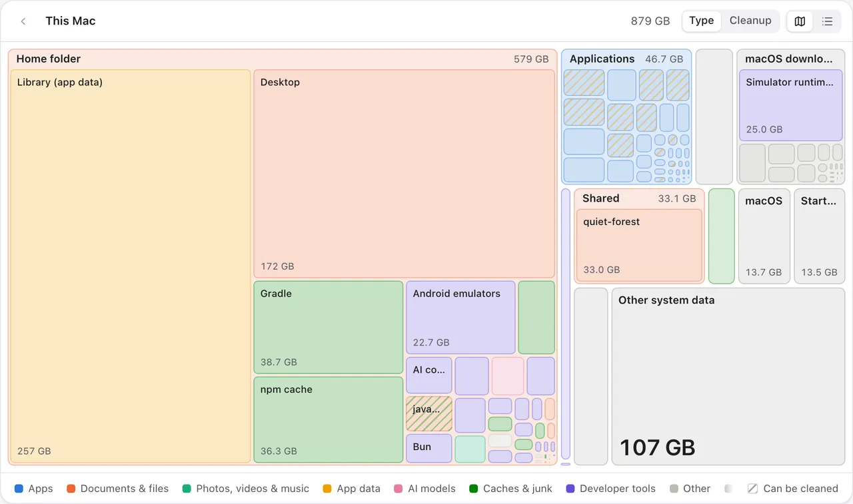
Task: Select the AI models legend entry
Action: [425, 489]
